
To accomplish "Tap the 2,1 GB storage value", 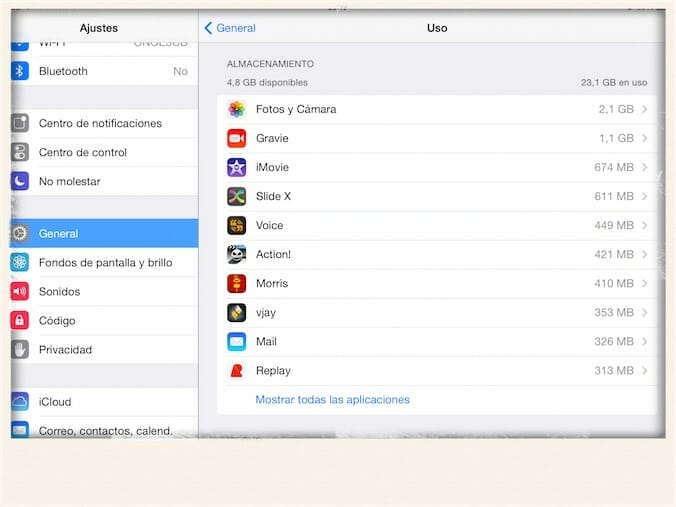I will pyautogui.click(x=616, y=109).
